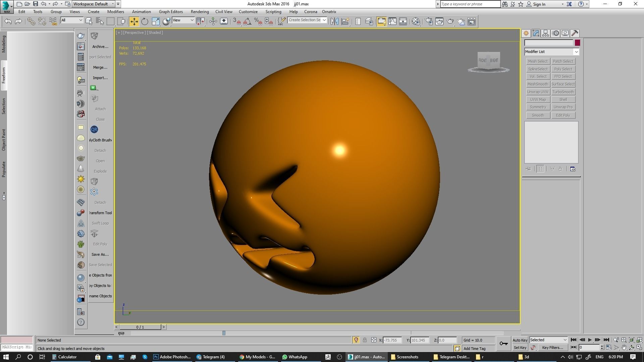Open the Material Editor sphere icon
Screen dimensions: 644x362
pos(416,21)
